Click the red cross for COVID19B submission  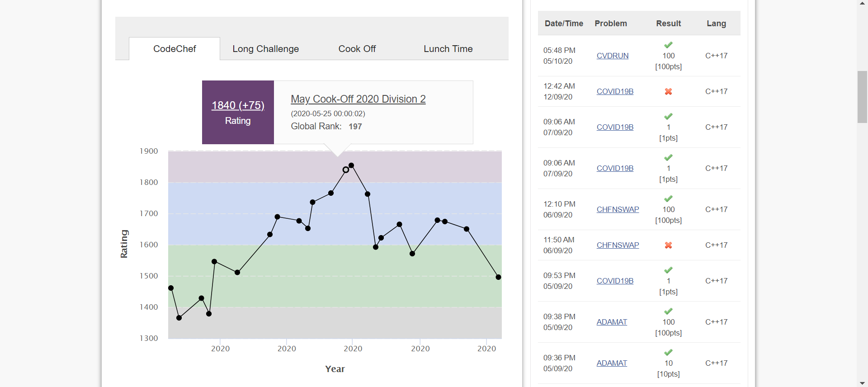pos(668,91)
